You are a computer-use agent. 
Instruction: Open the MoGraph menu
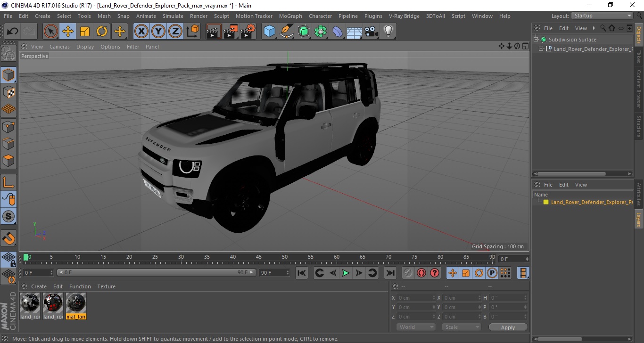pyautogui.click(x=290, y=16)
